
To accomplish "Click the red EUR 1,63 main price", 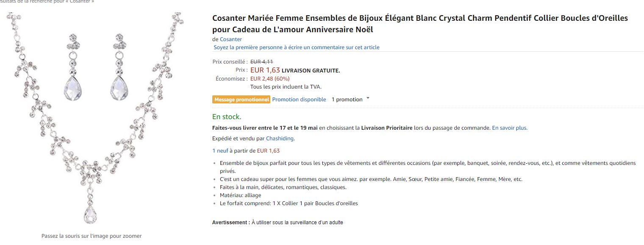I will coord(265,70).
